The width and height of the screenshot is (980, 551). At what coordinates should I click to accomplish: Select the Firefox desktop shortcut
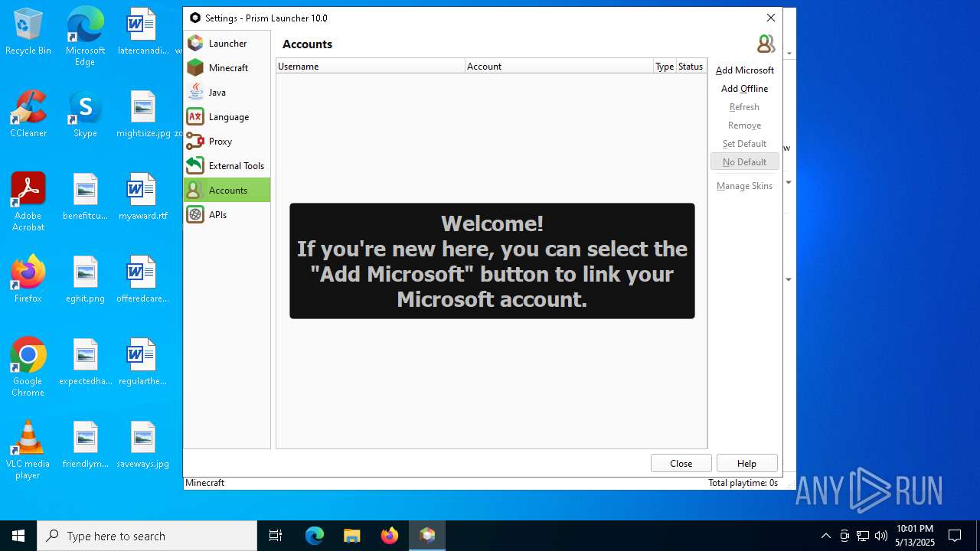point(28,279)
